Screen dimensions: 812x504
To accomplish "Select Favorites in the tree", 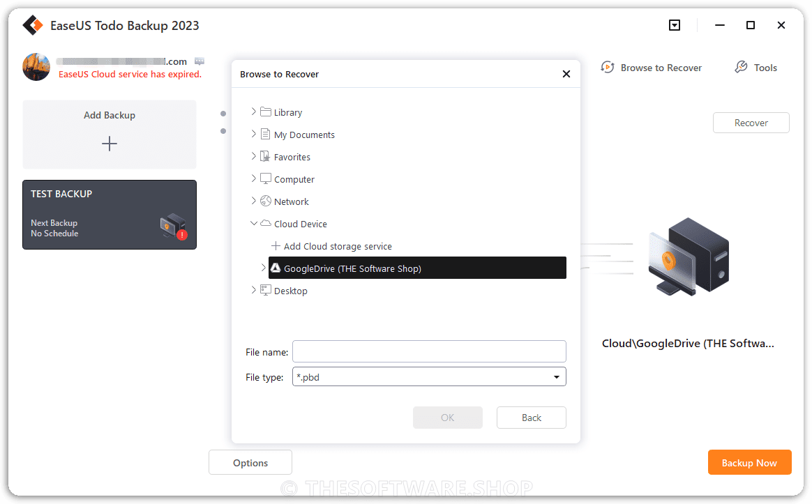I will pos(292,157).
